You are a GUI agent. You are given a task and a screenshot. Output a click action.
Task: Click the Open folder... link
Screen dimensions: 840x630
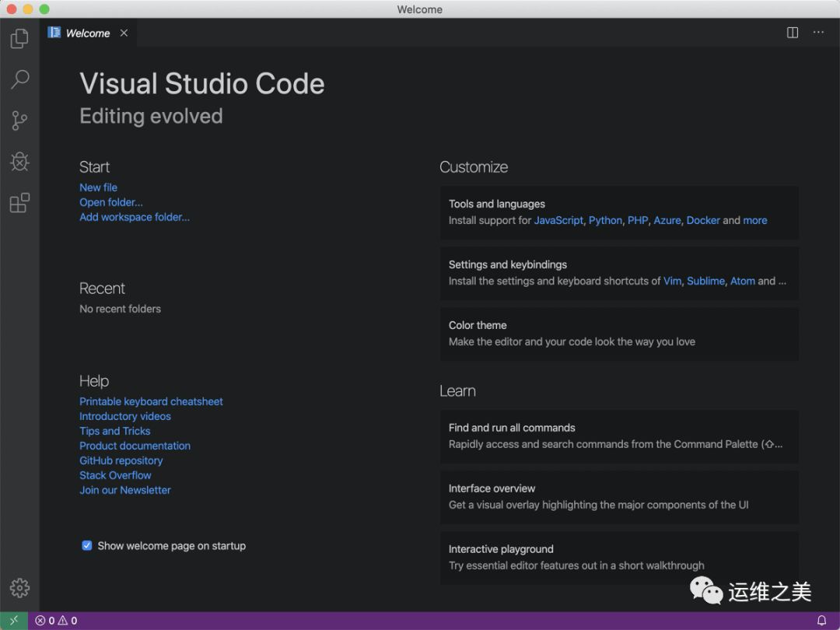tap(111, 202)
